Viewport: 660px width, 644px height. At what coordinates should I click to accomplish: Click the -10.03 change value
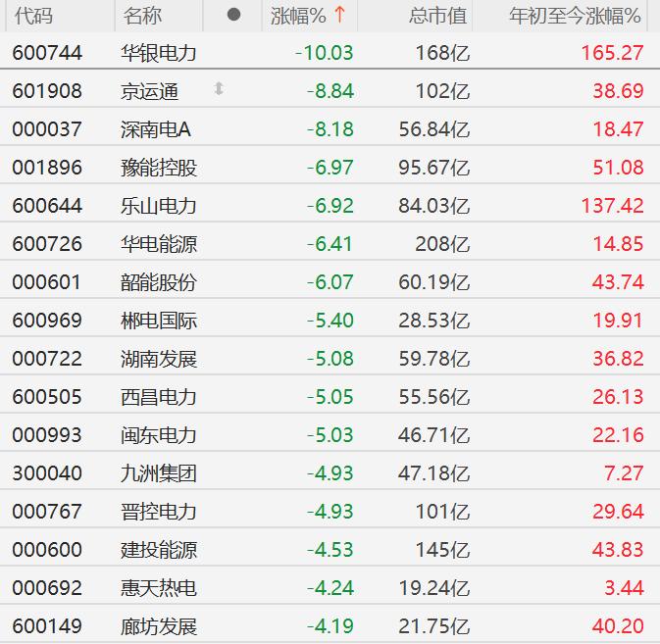pos(324,53)
